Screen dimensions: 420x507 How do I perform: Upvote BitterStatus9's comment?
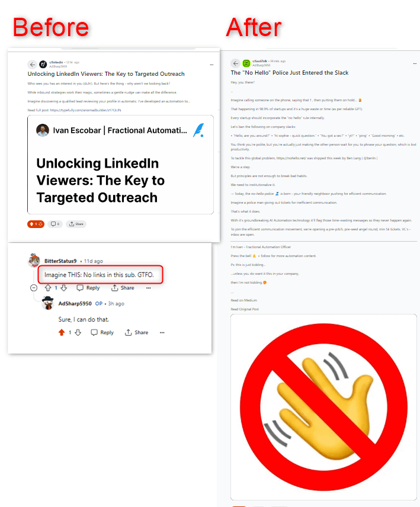click(x=48, y=288)
